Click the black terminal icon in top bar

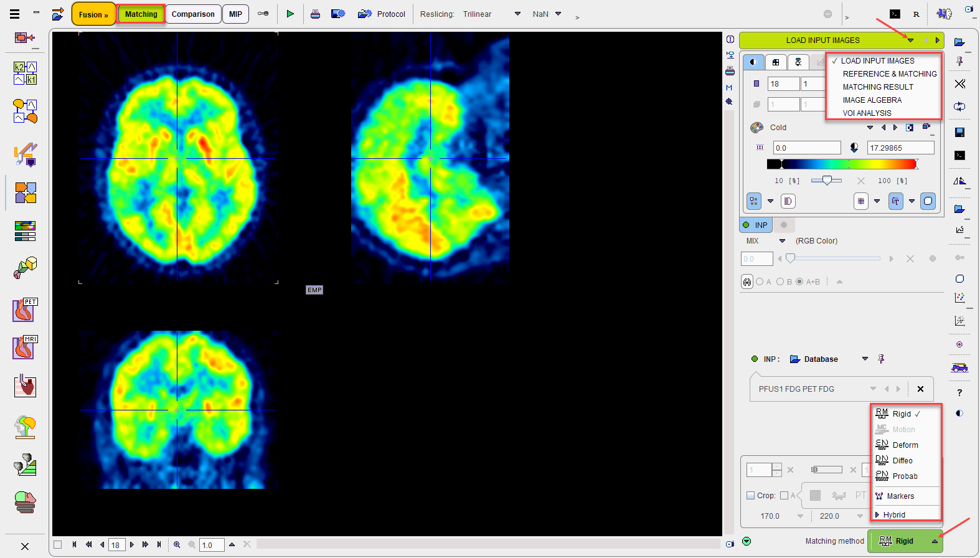(x=895, y=14)
